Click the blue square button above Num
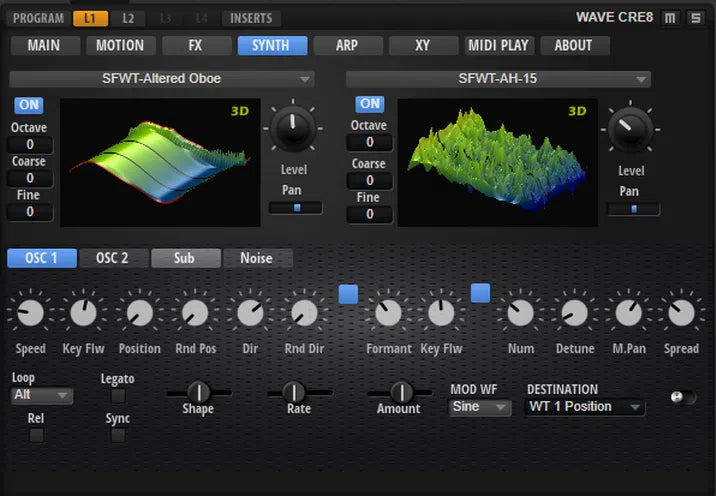Viewport: 716px width, 496px height. tap(481, 293)
